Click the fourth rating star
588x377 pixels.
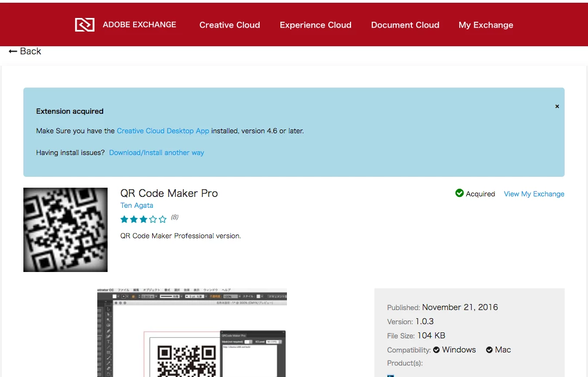[x=153, y=219]
